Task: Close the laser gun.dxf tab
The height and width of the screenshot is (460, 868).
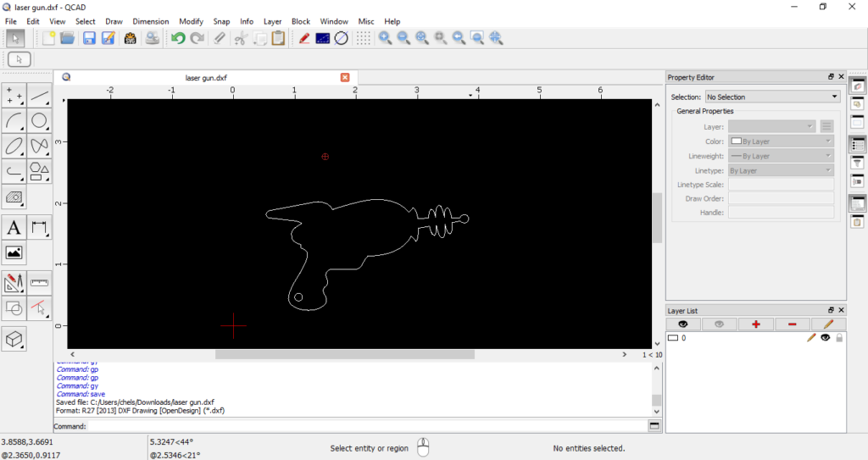Action: pos(345,77)
